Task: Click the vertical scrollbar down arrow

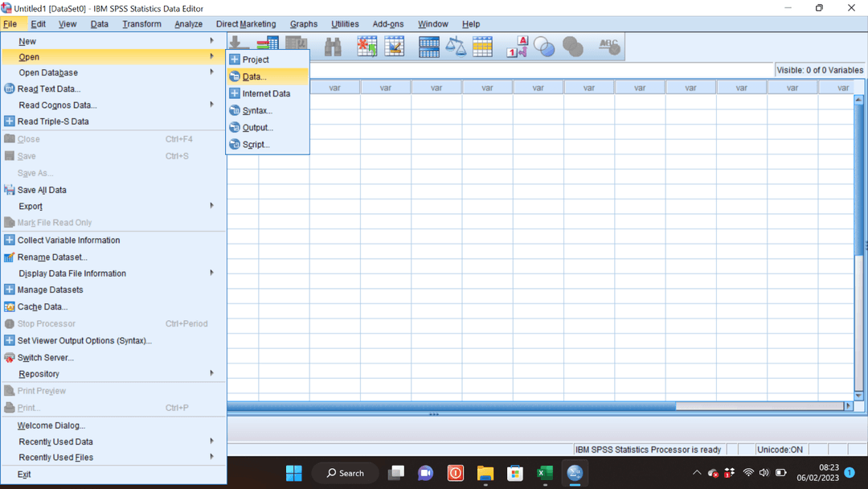Action: point(858,396)
